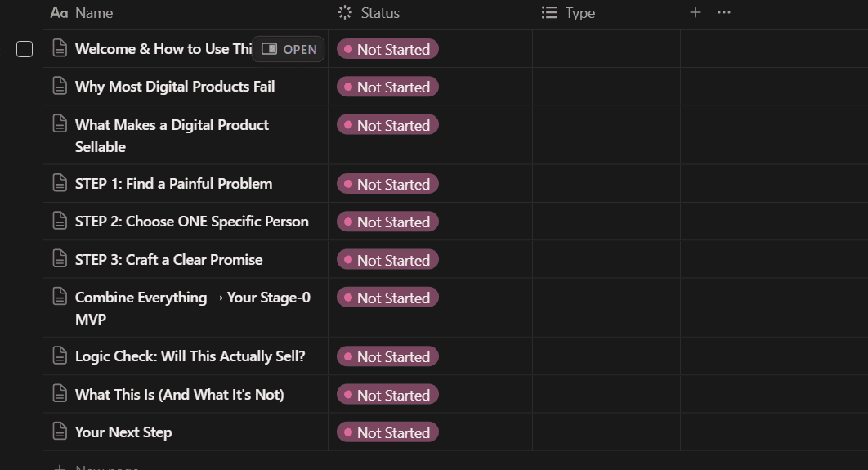Click the Not Started tag for Logic Check row
This screenshot has width=868, height=470.
pyautogui.click(x=387, y=356)
